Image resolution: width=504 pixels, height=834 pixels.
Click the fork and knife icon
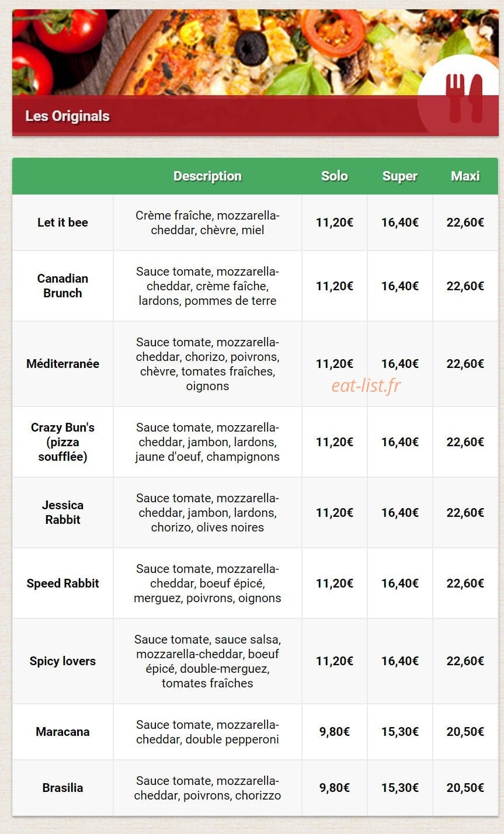point(464,98)
